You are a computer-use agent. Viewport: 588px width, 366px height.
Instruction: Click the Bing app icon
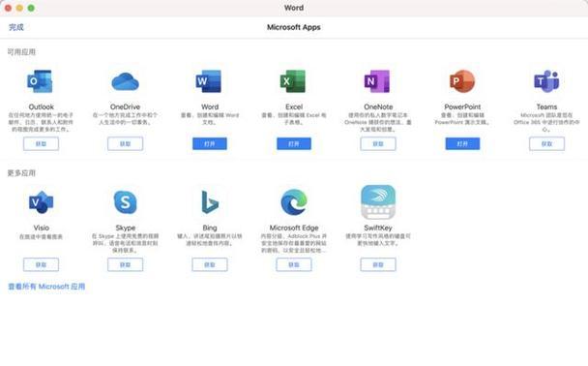click(210, 202)
